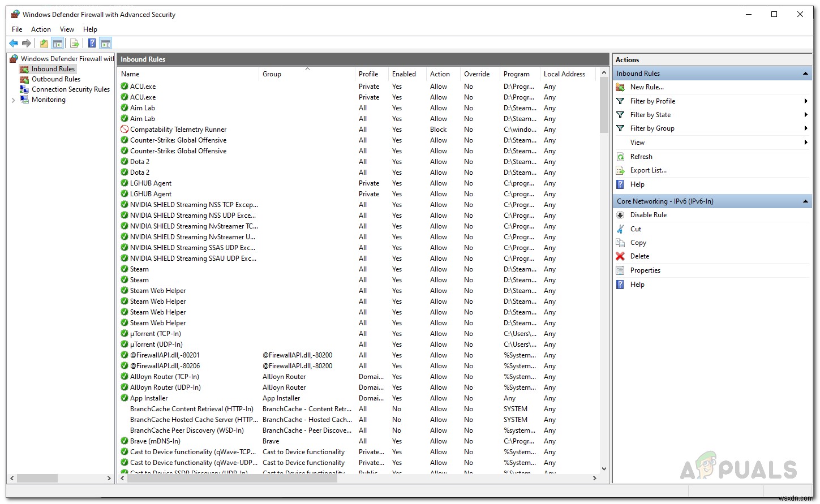Click the vertical scrollbar down arrow
Screen dimensions: 820x504
coord(604,468)
